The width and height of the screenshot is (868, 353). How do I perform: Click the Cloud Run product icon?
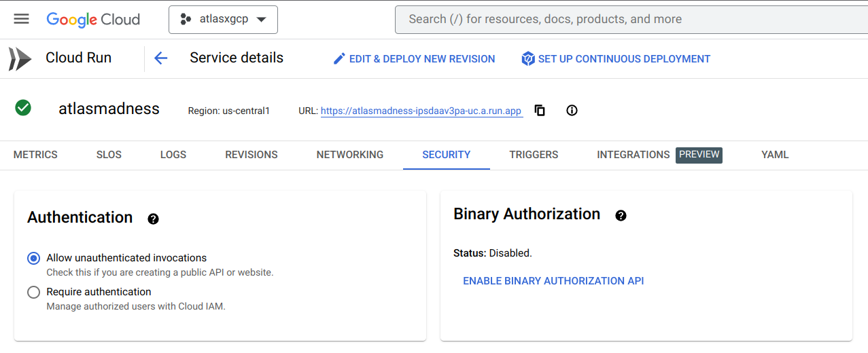coord(20,59)
